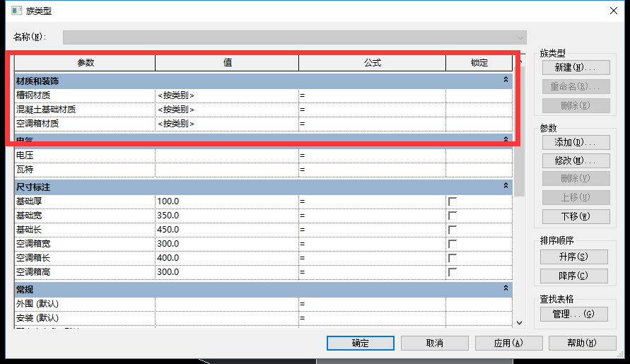Viewport: 630px width, 364px height.
Task: Open lookup tables via 管理...(G)
Action: pyautogui.click(x=573, y=315)
